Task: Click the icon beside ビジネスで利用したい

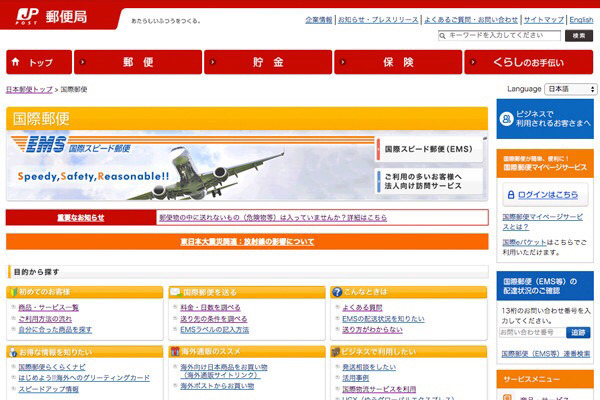Action: 336,352
